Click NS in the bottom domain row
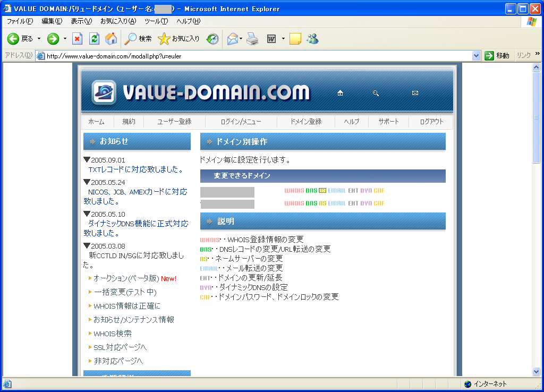Viewport: 544px width, 392px height. tap(322, 203)
